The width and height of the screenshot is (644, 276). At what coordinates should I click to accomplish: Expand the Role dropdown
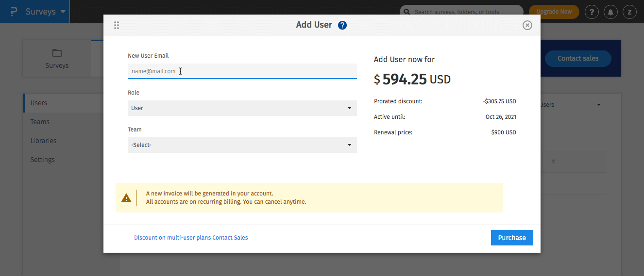[x=242, y=108]
